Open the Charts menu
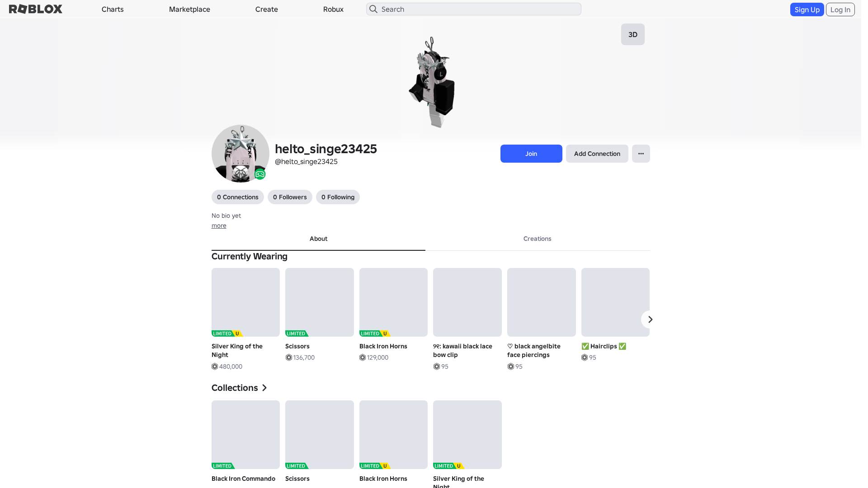The height and width of the screenshot is (488, 868). (x=113, y=9)
